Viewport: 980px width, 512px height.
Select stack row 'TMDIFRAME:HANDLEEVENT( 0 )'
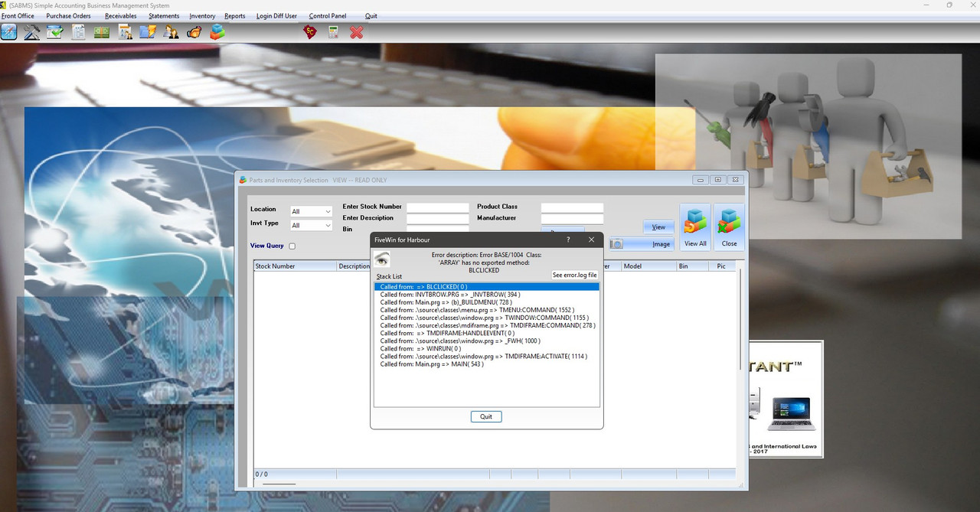click(x=487, y=333)
